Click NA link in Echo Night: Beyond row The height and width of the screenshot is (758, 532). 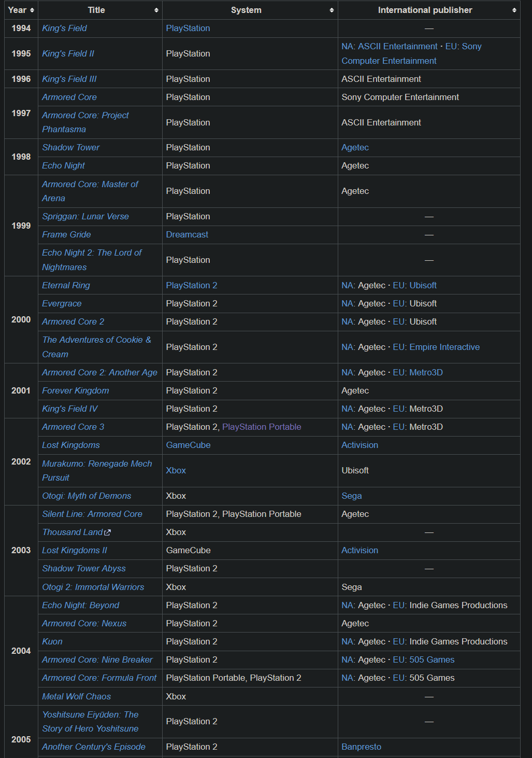click(x=347, y=605)
